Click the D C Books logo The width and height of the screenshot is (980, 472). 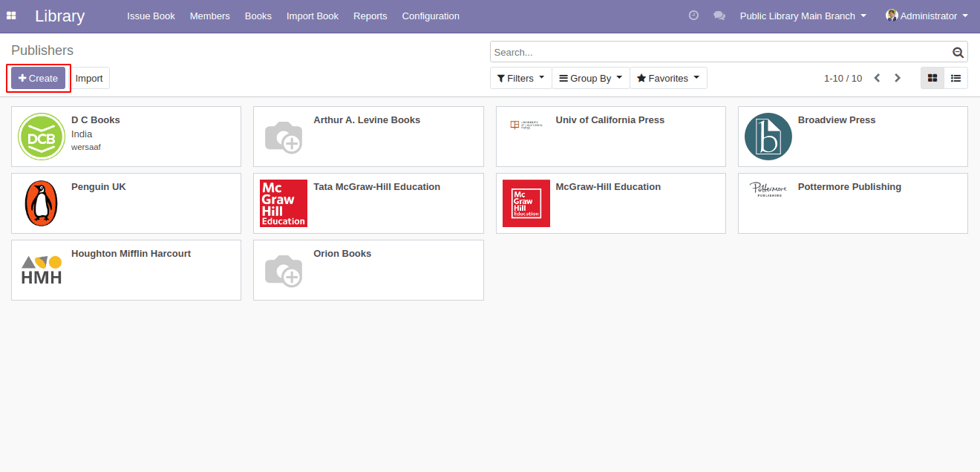point(42,137)
